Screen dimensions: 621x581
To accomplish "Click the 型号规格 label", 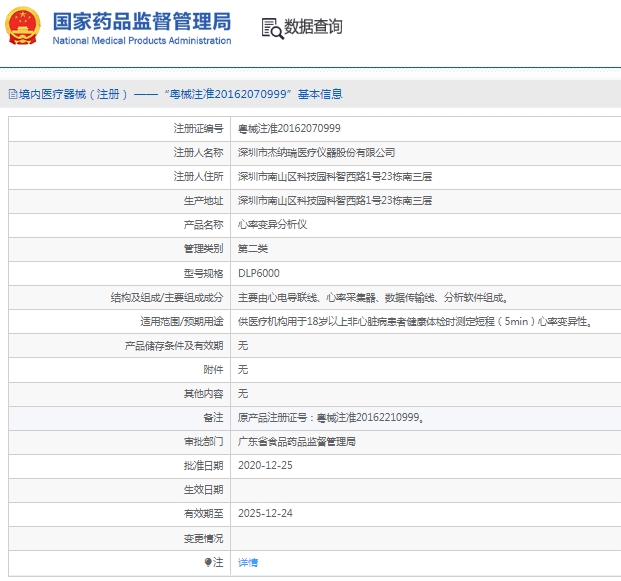I will pyautogui.click(x=204, y=273).
